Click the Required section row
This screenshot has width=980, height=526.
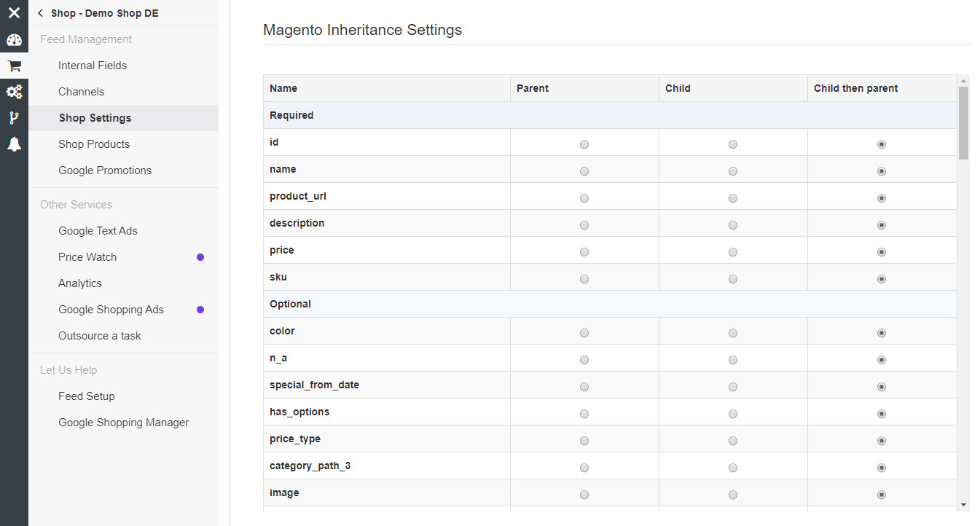(610, 115)
